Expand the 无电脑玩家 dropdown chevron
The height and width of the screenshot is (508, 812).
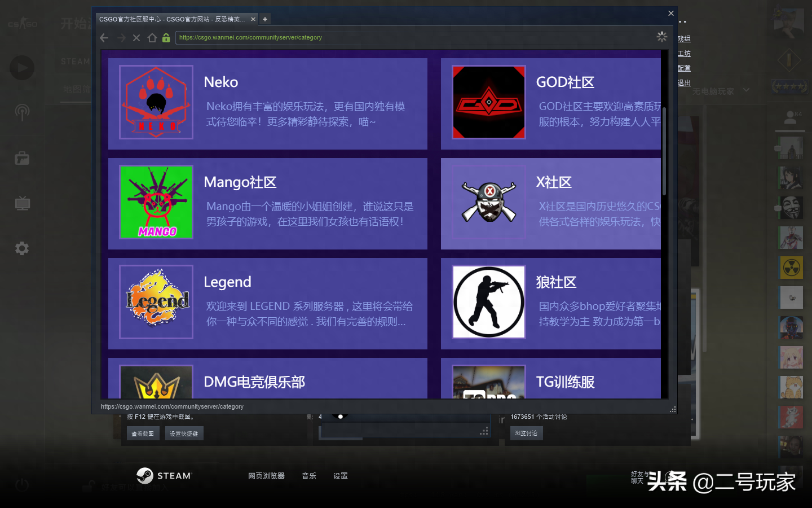[745, 90]
